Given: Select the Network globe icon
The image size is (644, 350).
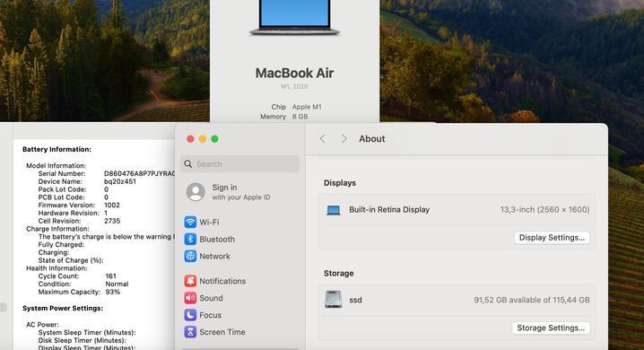Looking at the screenshot, I should coord(190,256).
